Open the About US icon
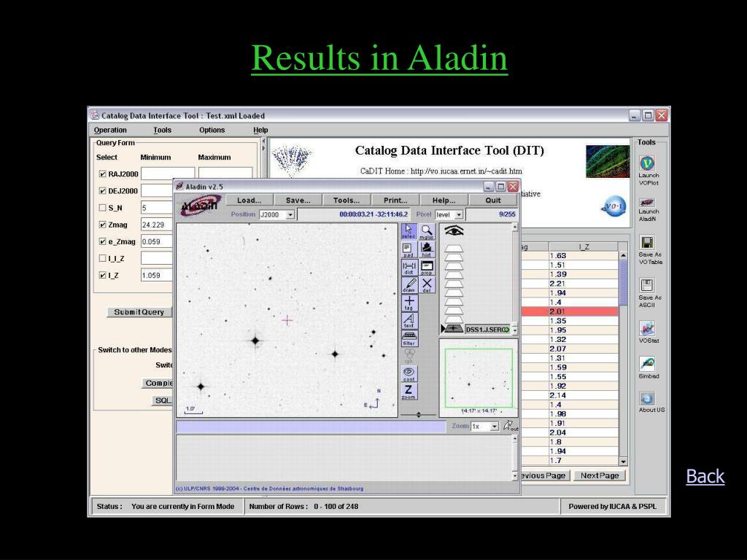This screenshot has width=747, height=560. (x=647, y=399)
